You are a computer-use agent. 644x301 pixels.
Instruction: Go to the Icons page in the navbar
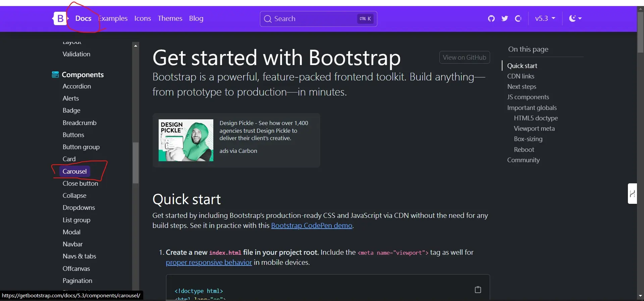(x=143, y=18)
